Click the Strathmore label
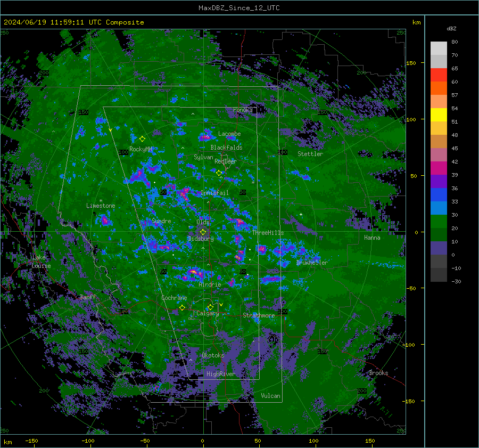479x448 pixels. pyautogui.click(x=259, y=315)
